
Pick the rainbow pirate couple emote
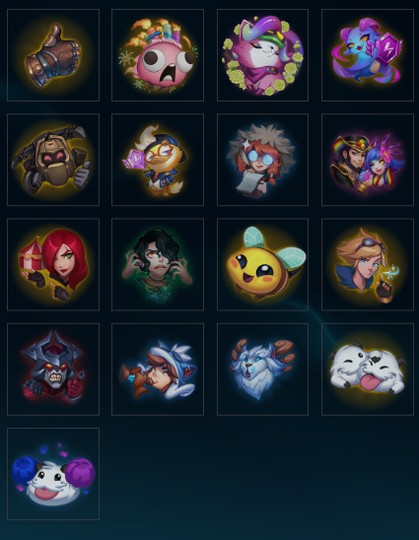coord(367,160)
